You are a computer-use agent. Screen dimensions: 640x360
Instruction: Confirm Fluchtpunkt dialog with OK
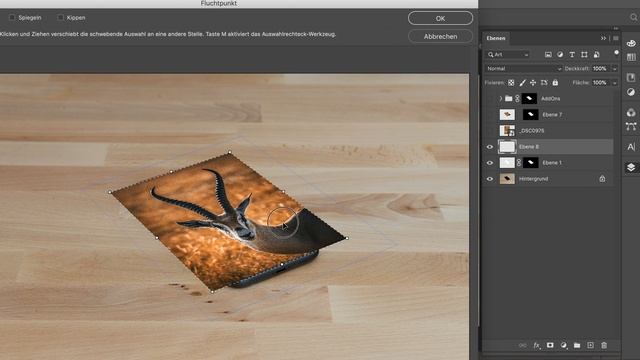point(440,18)
